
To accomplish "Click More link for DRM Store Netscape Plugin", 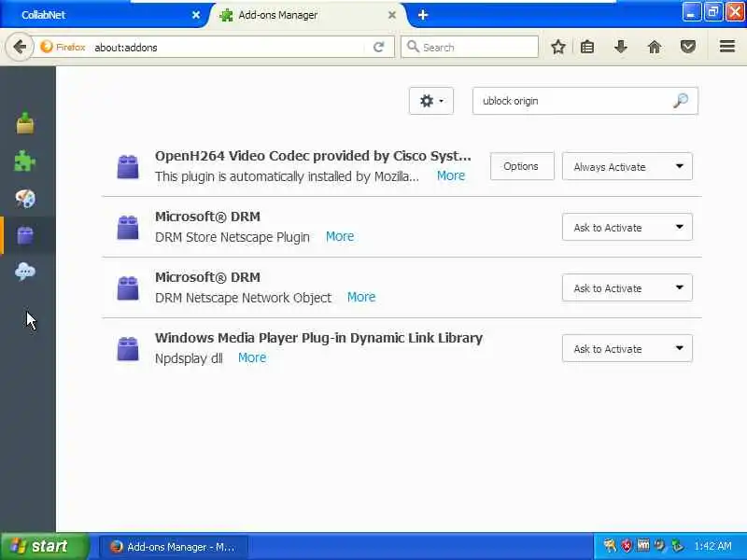I will point(340,236).
